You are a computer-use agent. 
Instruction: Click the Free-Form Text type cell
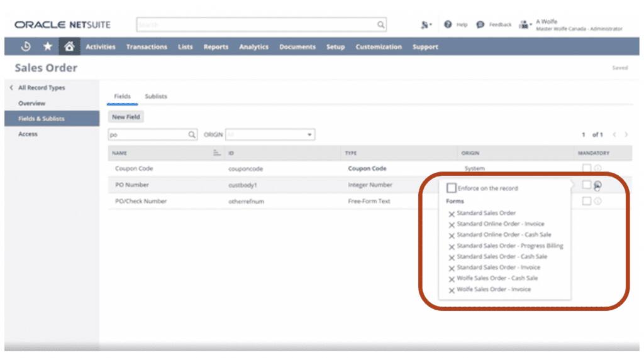pos(369,202)
